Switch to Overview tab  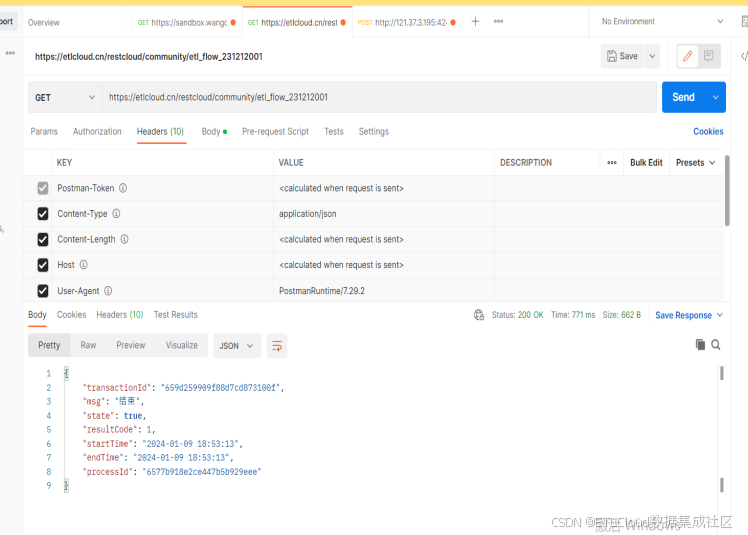point(44,22)
